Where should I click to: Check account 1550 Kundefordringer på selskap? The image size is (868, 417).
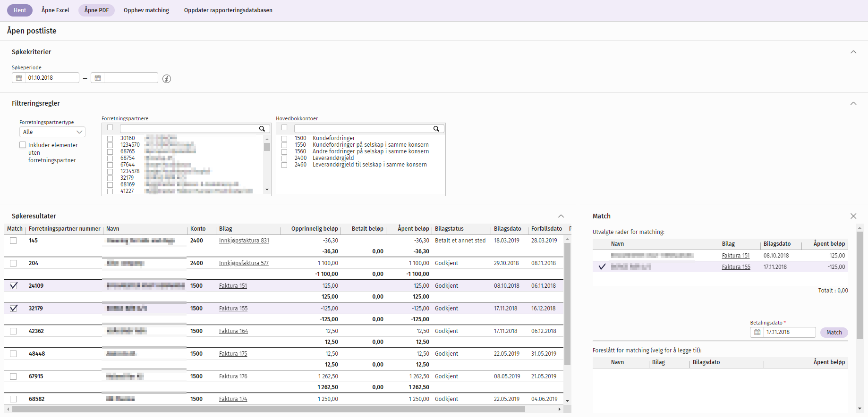(284, 145)
